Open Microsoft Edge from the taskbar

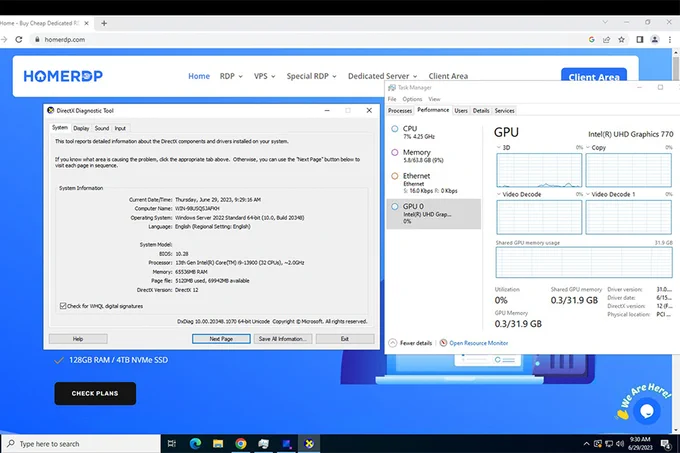point(195,443)
